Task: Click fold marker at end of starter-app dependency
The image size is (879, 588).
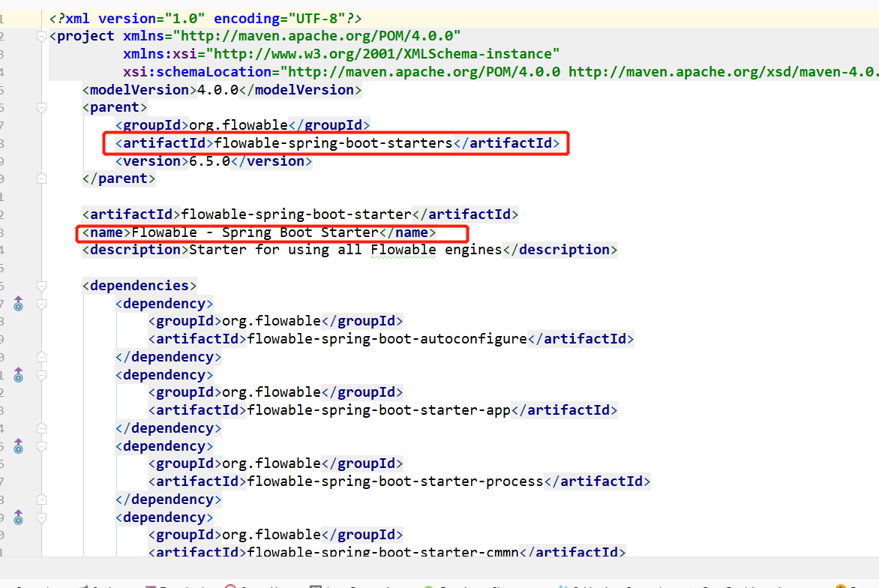Action: (41, 428)
